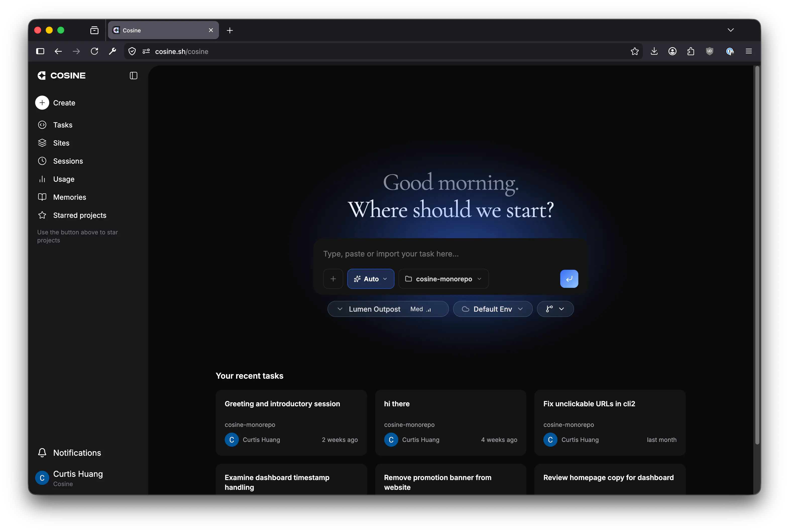Screen dimensions: 789x532
Task: Go to the Sessions page
Action: point(68,161)
